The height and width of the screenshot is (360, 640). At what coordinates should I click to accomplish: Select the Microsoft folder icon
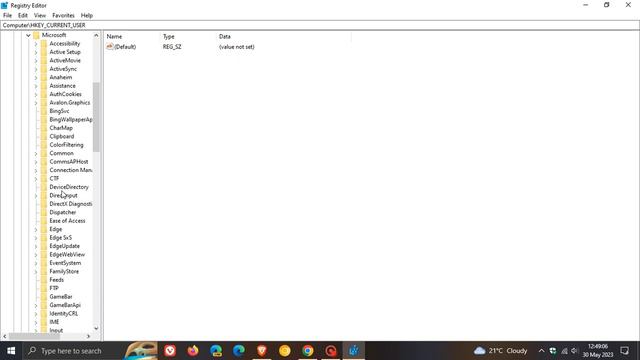tap(36, 35)
